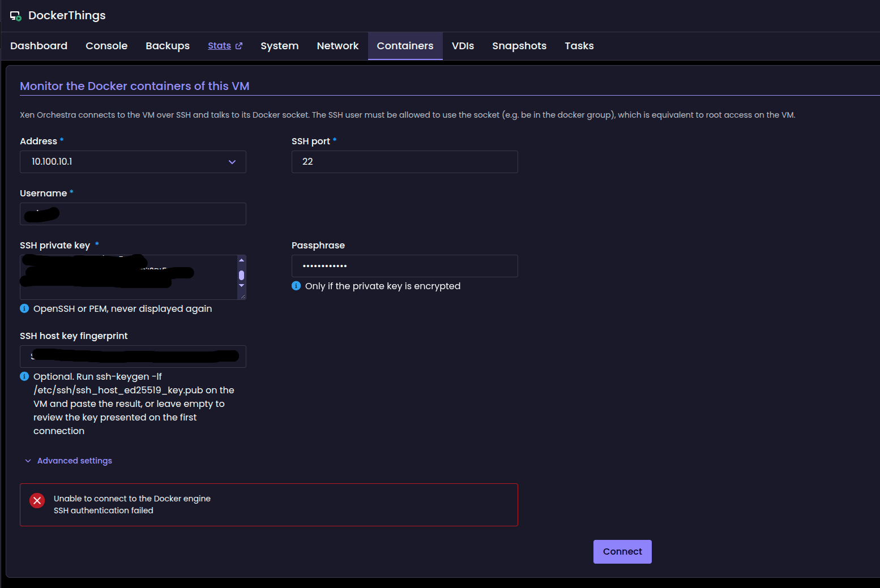Screen dimensions: 880x588
Task: Focus the Passphrase input field
Action: (405, 266)
